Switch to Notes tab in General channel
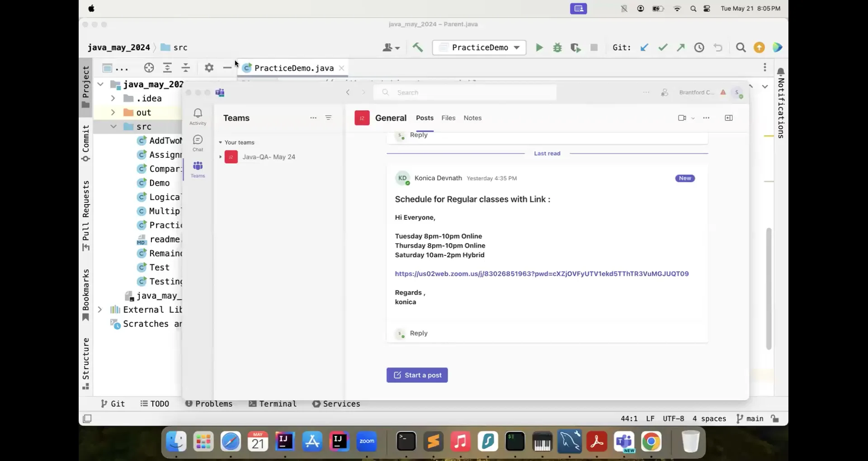 pos(472,118)
